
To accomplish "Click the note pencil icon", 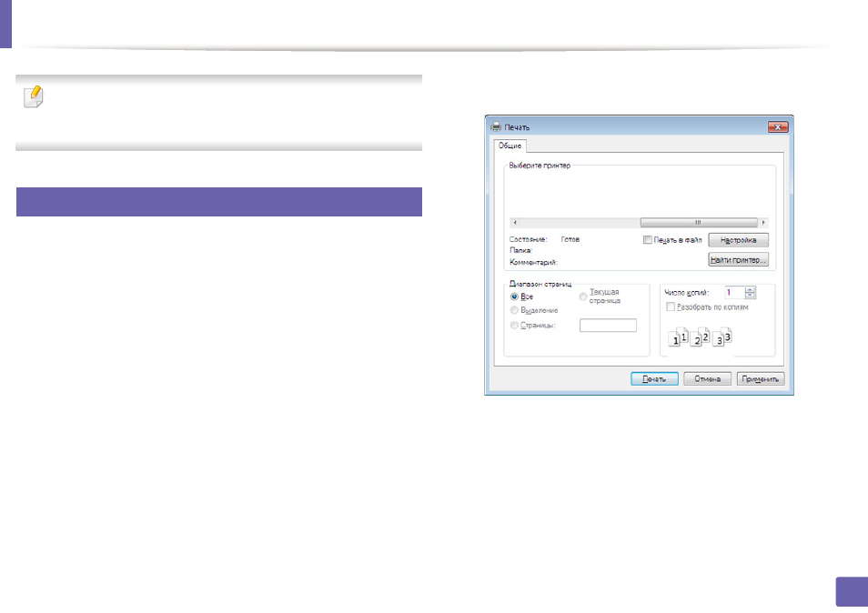I will 34,96.
